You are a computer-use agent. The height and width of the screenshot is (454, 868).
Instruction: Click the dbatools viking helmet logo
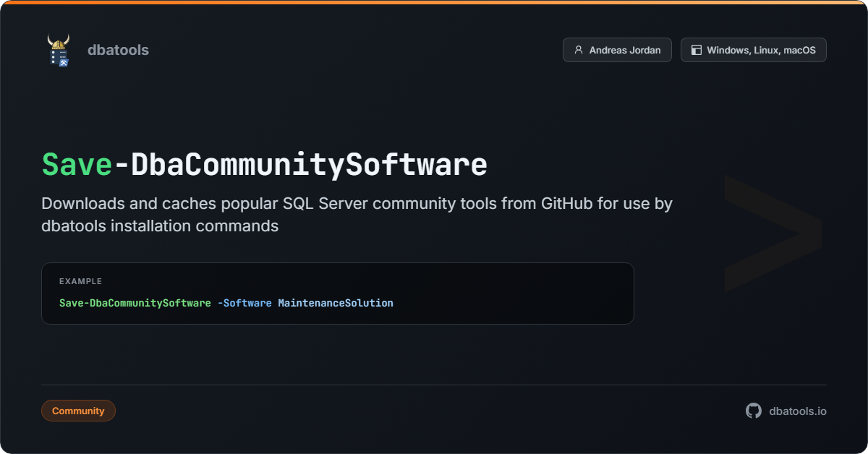[x=59, y=50]
